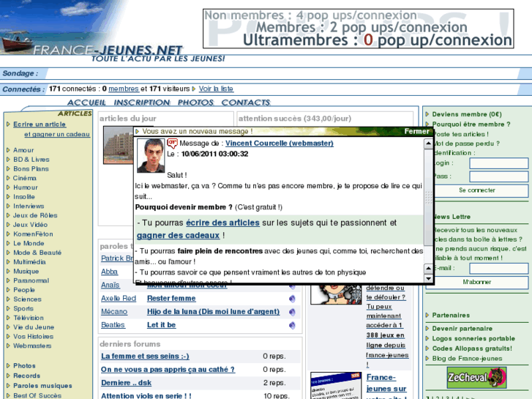532x399 pixels.
Task: Open the INSCRIPTION menu item
Action: coord(141,102)
